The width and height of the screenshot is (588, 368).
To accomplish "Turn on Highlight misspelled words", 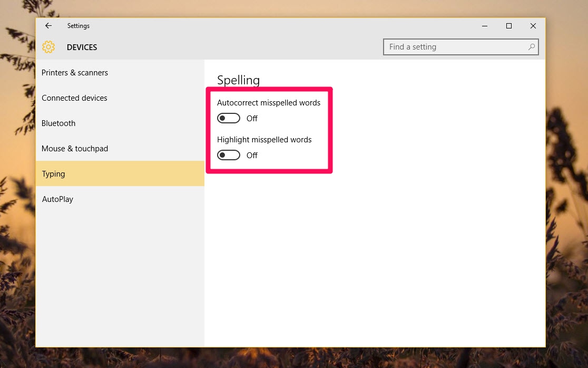I will (228, 155).
